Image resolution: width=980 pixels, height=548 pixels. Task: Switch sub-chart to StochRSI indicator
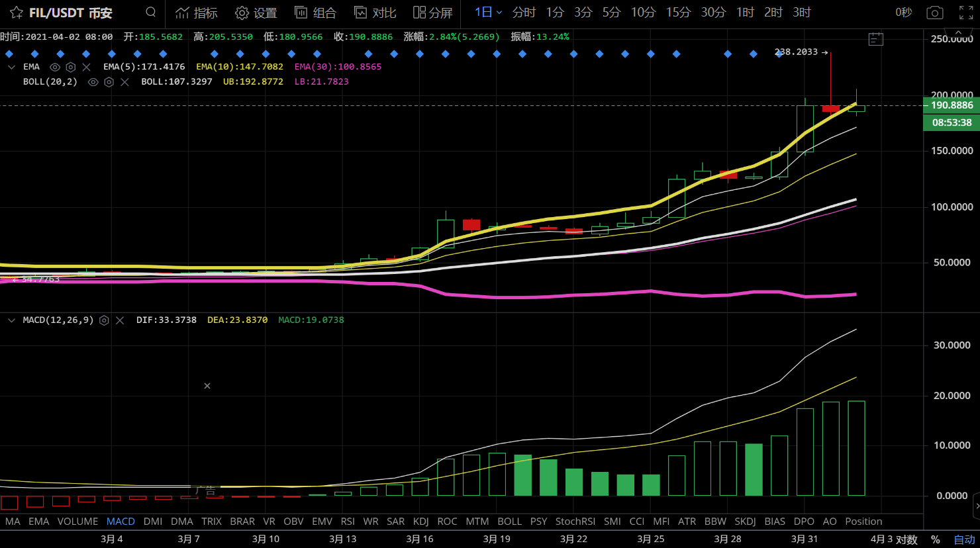[575, 522]
